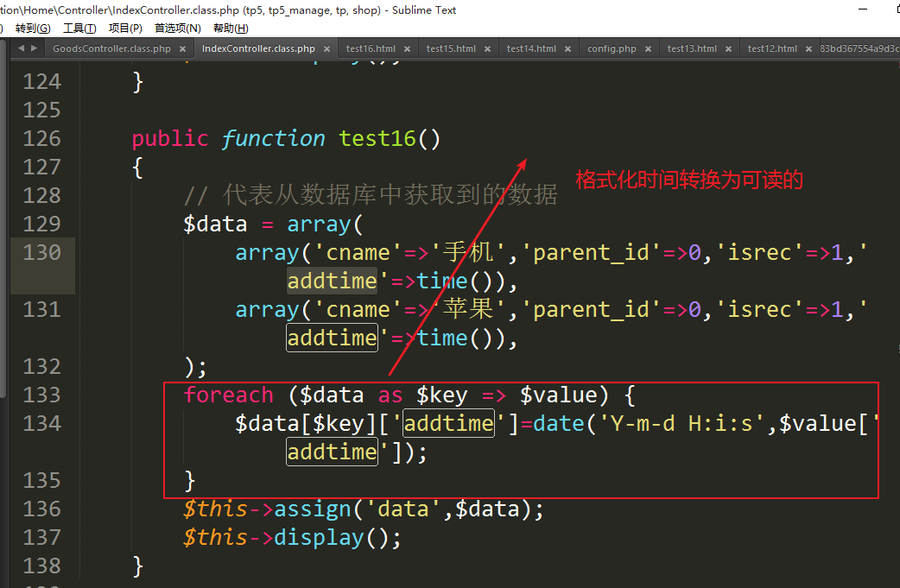The image size is (900, 588).
Task: Place cursor on test16 function name
Action: click(x=377, y=139)
